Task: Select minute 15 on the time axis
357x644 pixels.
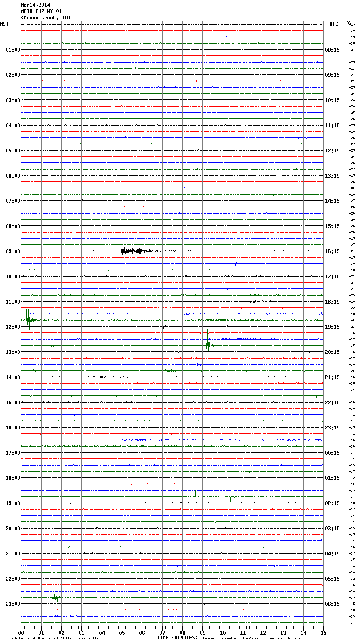Action: [x=323, y=633]
